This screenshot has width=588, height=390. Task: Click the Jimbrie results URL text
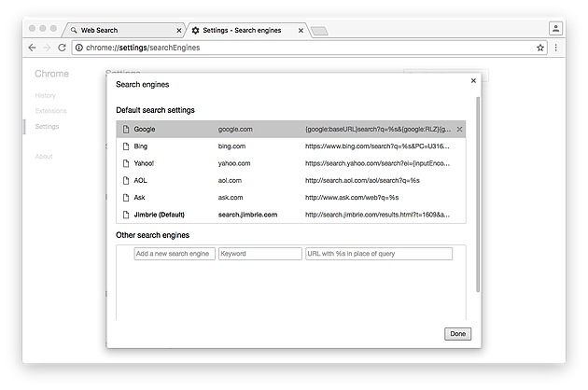[377, 215]
